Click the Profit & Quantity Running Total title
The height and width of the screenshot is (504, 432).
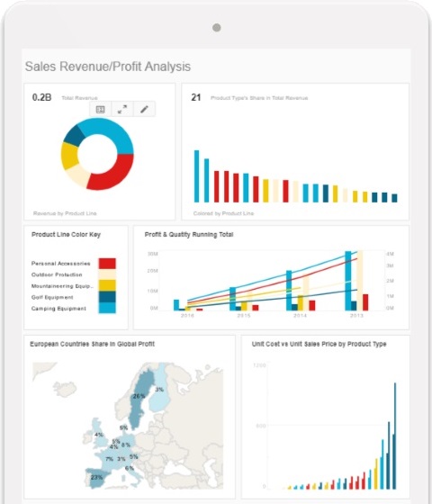[189, 235]
